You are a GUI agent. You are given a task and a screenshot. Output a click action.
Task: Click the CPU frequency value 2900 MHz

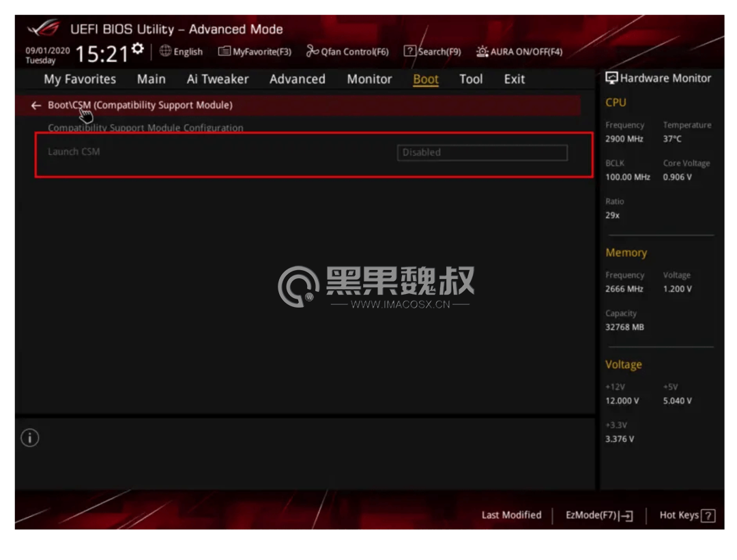624,139
